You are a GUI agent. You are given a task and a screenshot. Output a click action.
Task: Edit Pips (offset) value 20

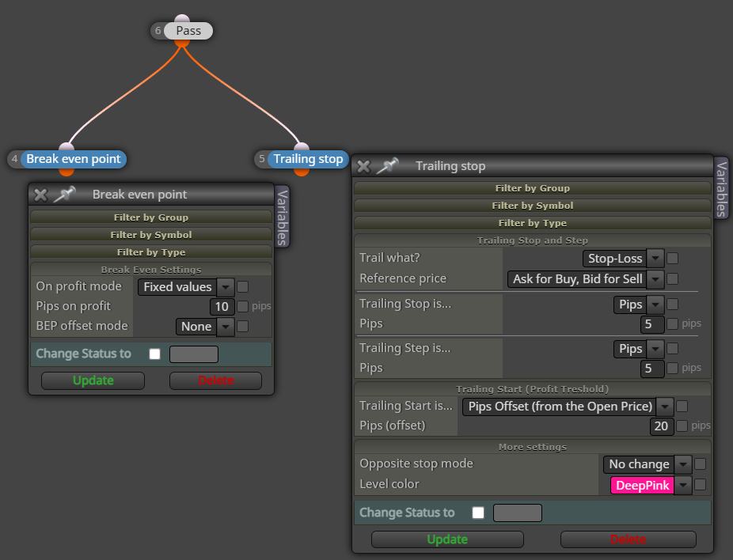(x=662, y=426)
